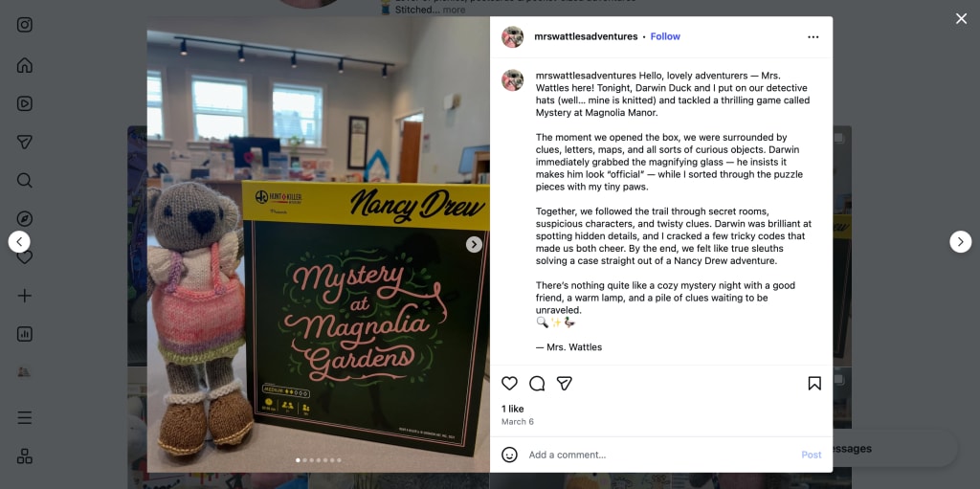Like the post with the heart icon
Screen dimensions: 980x489
(509, 384)
